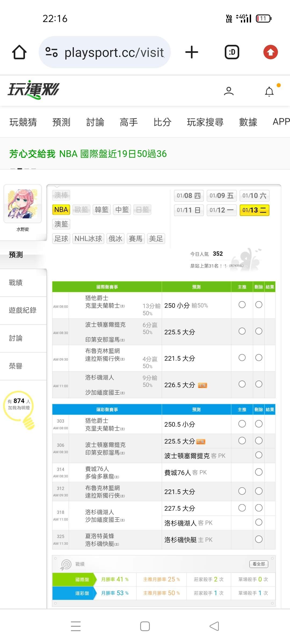Tap the site address settings icon
The width and height of the screenshot is (290, 644).
click(x=52, y=52)
